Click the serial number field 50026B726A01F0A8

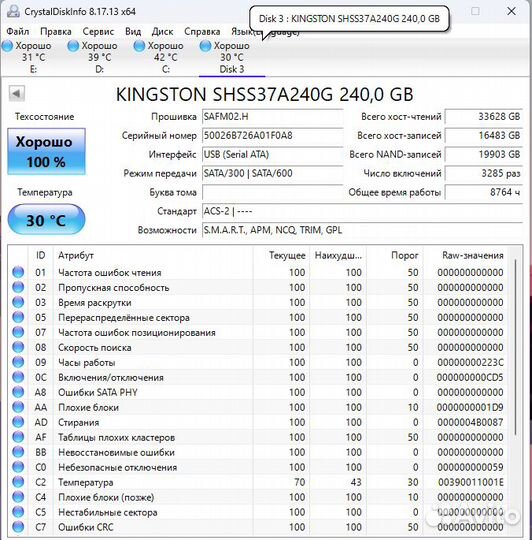(x=272, y=136)
